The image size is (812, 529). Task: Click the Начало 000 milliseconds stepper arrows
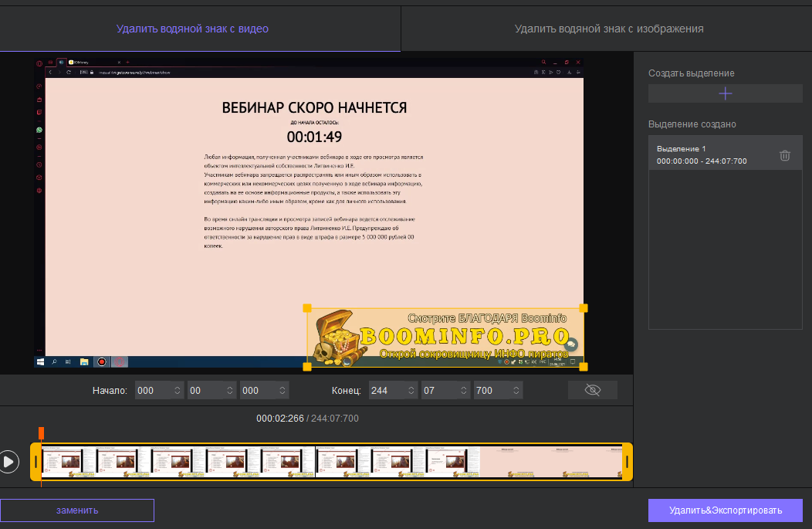tap(283, 390)
